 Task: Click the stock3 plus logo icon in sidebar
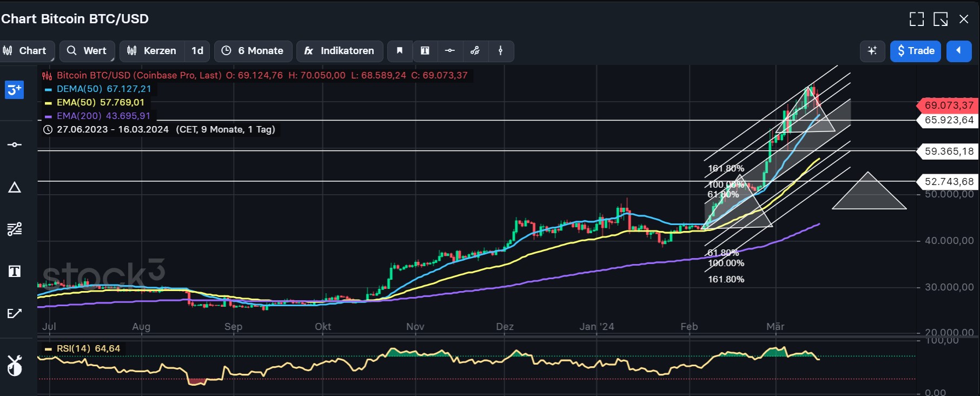[x=14, y=90]
